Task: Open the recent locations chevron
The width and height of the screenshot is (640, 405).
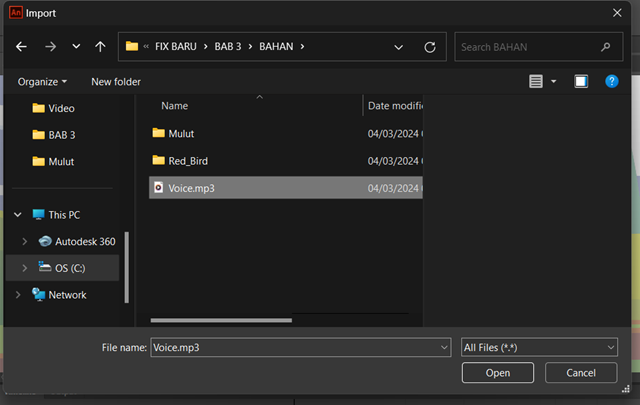Action: pyautogui.click(x=76, y=47)
